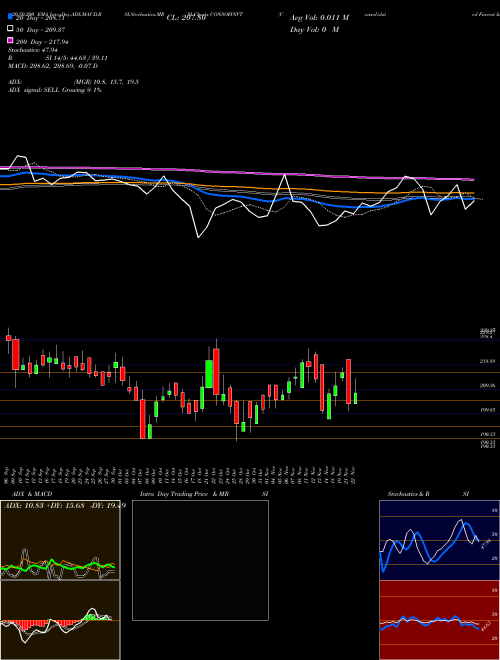Click 'Intra Day Trading Price & MRSI' title
This screenshot has width=500, height=660.
point(204,494)
